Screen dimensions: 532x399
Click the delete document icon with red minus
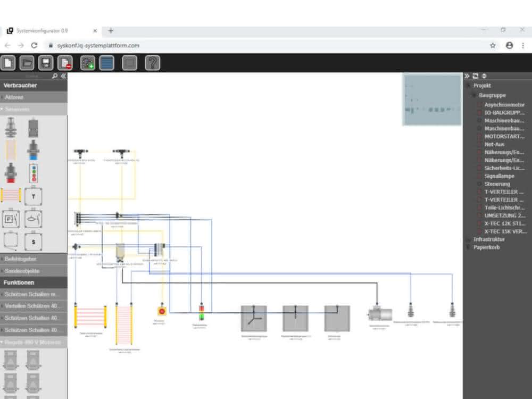(65, 63)
